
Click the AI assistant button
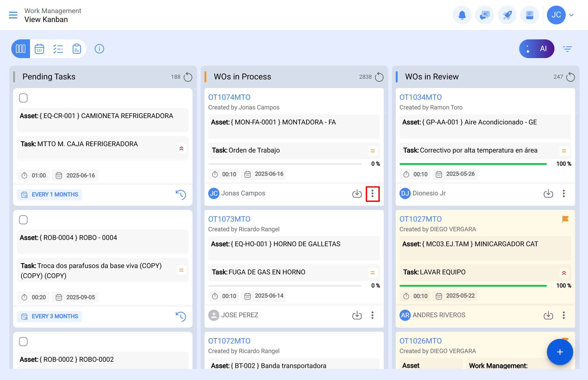536,48
